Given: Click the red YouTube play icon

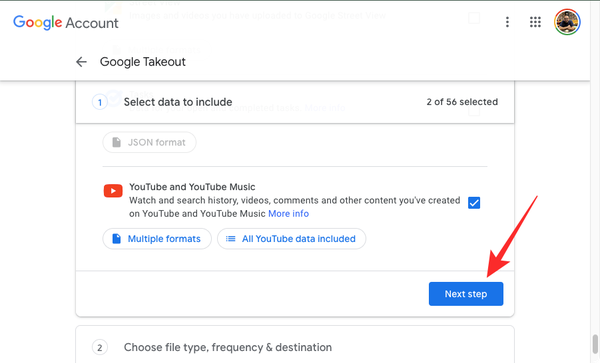Looking at the screenshot, I should click(113, 190).
